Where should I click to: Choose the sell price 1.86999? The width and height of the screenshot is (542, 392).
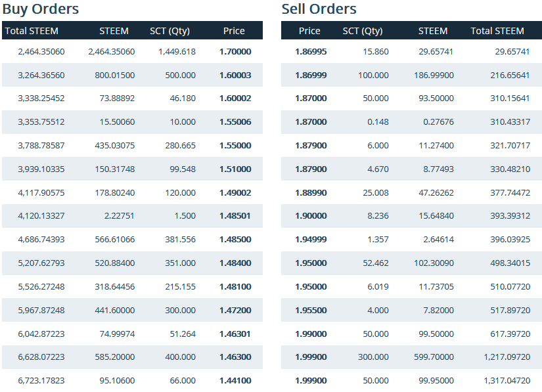[x=311, y=75]
